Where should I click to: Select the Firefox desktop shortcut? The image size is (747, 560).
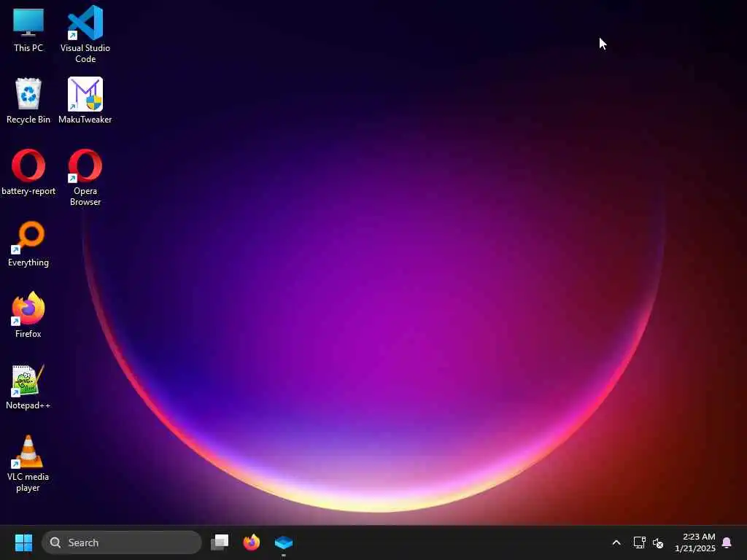click(x=28, y=315)
